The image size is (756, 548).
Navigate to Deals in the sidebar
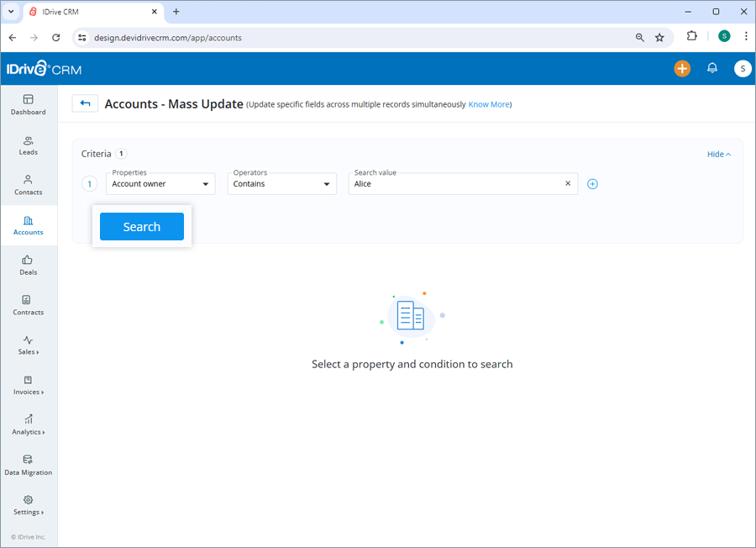[28, 266]
